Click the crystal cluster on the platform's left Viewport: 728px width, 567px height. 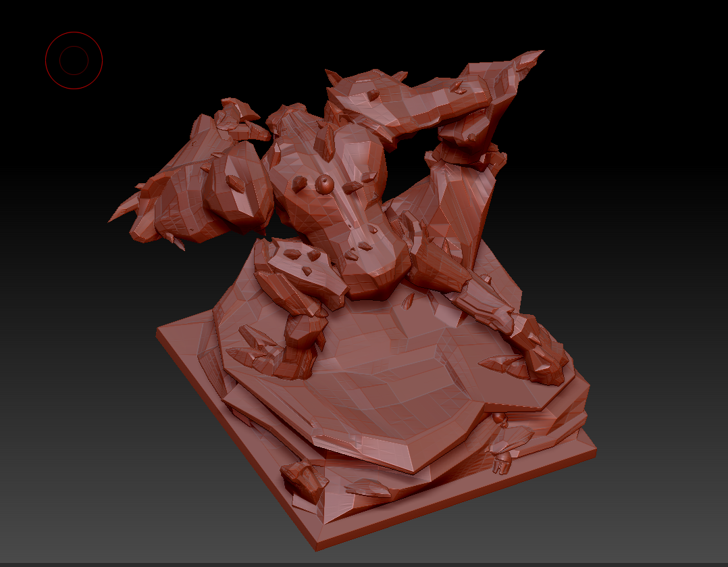point(257,348)
